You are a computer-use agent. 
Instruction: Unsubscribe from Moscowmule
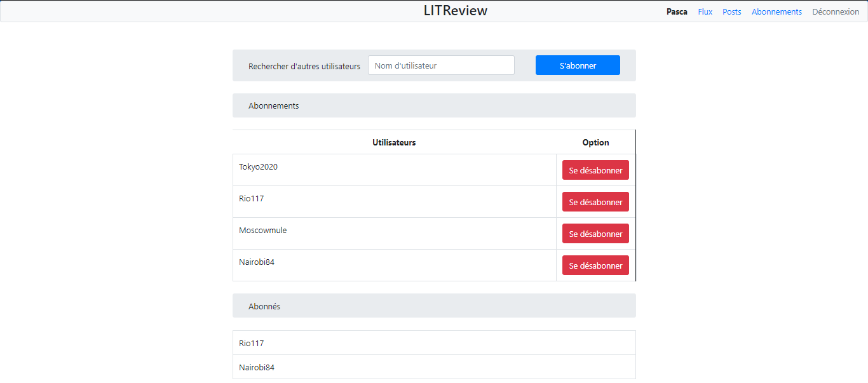[x=595, y=234]
